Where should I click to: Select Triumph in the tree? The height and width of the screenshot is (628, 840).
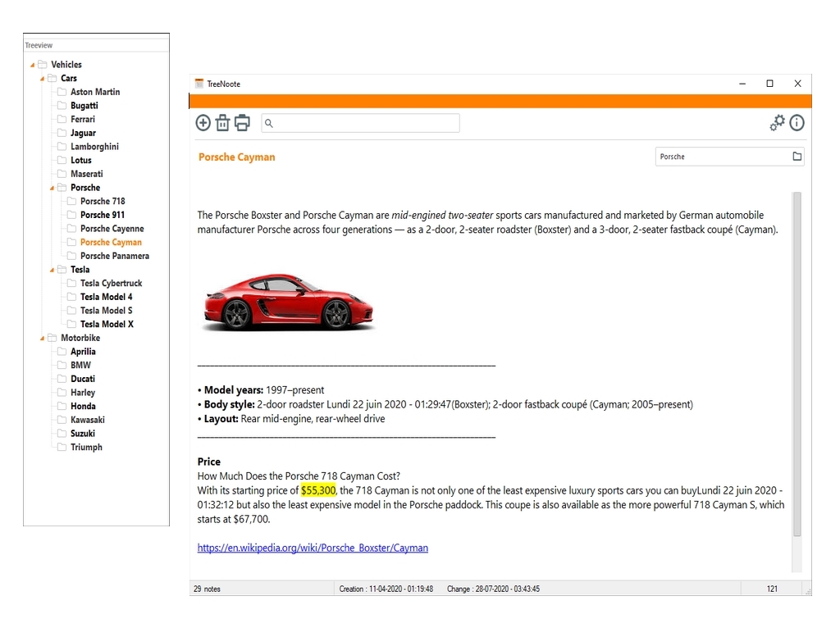pyautogui.click(x=86, y=447)
